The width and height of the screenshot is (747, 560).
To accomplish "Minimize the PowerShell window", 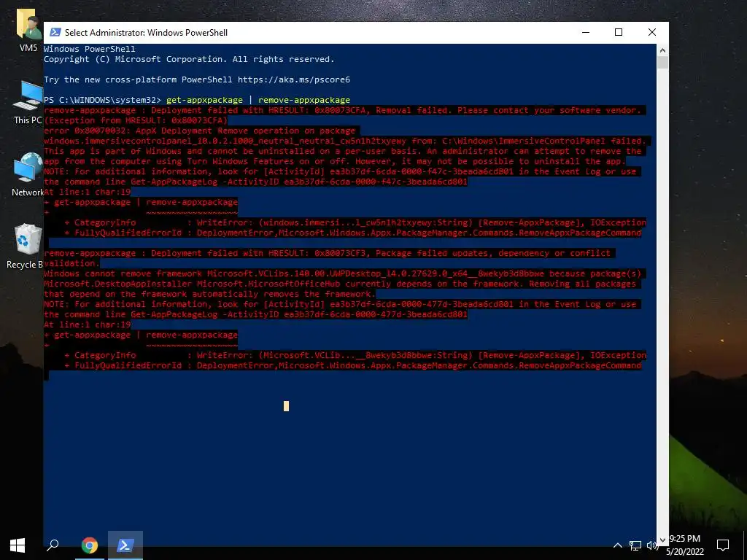I will [x=586, y=32].
